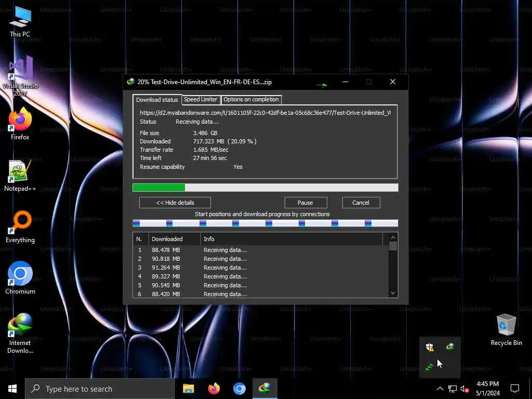Screen dimensions: 532x399
Task: Select connection row 2 with 90.818 MB
Action: [x=261, y=259]
